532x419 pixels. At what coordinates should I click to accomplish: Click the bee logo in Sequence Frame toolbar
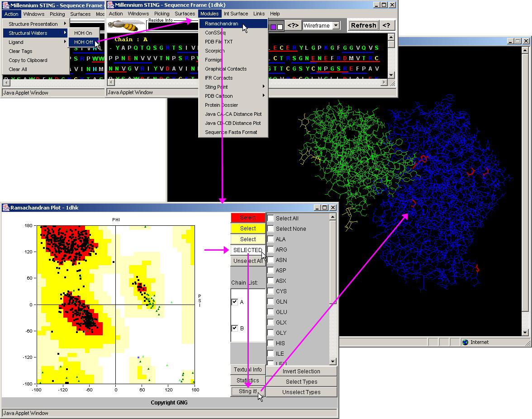coord(126,25)
